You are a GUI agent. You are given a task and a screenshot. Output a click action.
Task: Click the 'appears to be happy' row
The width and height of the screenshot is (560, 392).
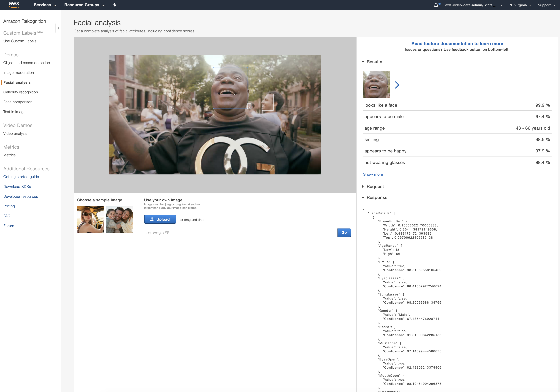pos(457,151)
